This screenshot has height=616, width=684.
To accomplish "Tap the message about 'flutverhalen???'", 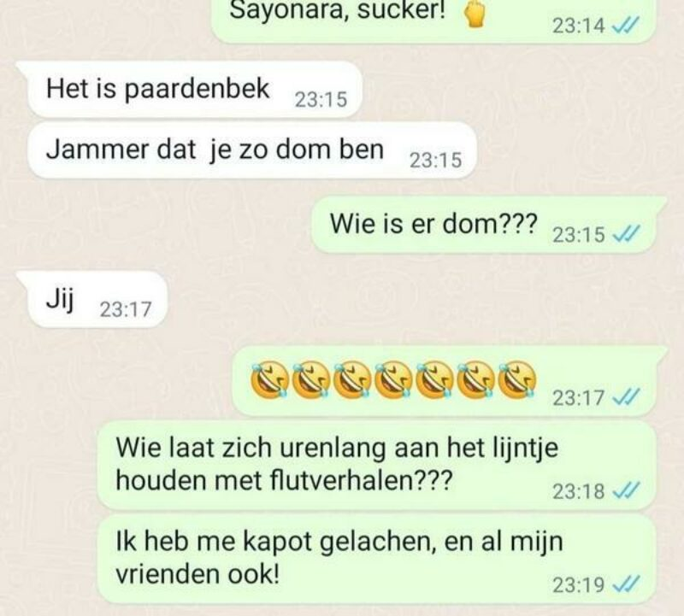I will click(x=377, y=466).
